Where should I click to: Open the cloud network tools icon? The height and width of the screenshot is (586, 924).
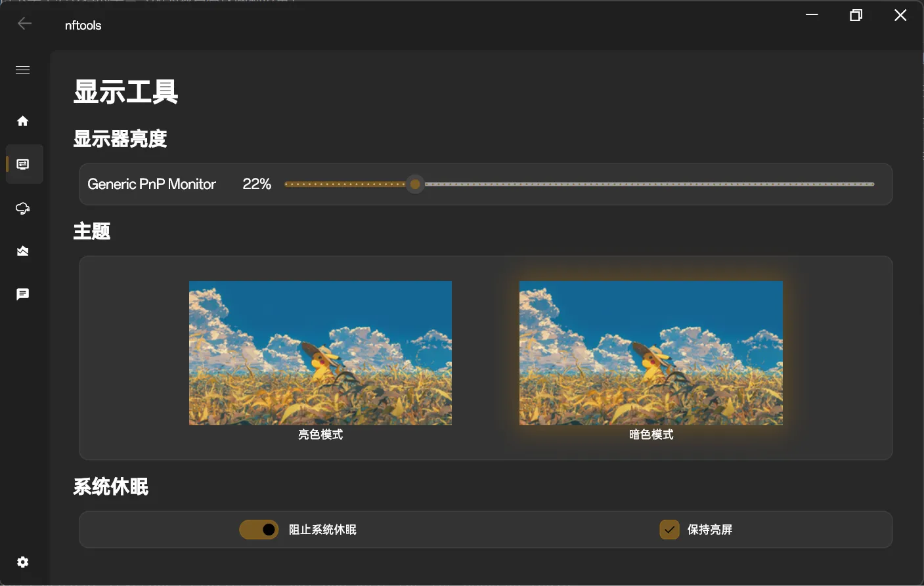click(x=23, y=209)
